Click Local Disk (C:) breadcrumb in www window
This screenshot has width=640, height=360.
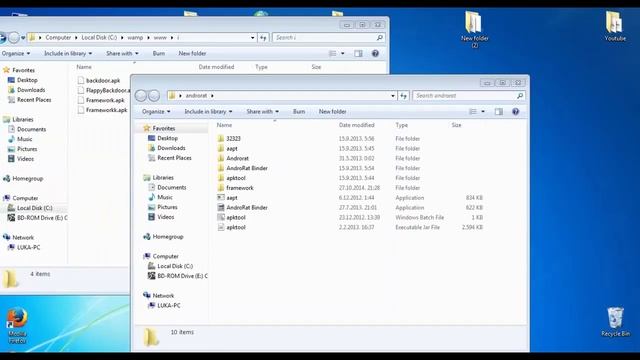point(99,38)
